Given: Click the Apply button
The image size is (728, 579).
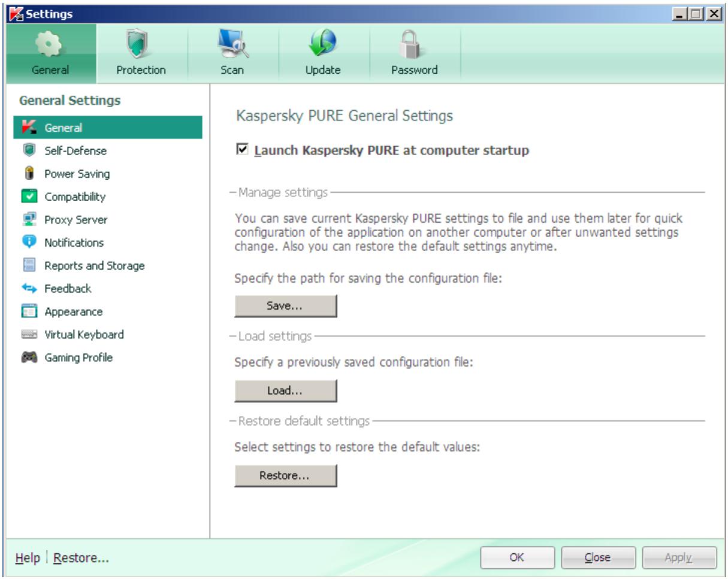Looking at the screenshot, I should coord(679,557).
